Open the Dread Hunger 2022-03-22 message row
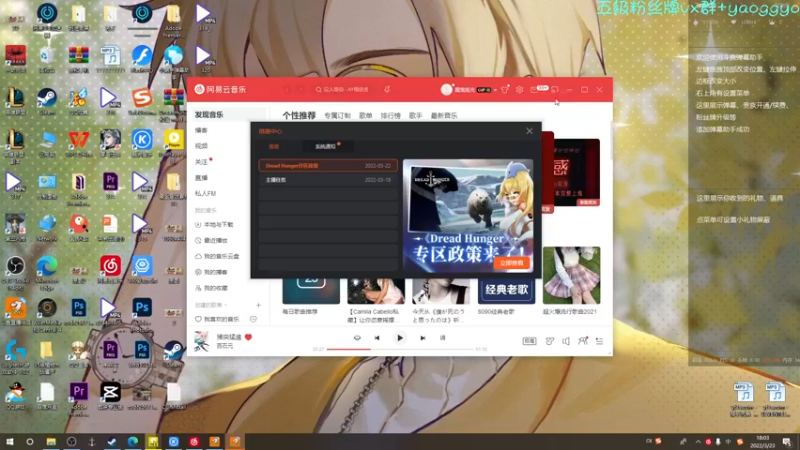The height and width of the screenshot is (450, 800). pos(328,165)
